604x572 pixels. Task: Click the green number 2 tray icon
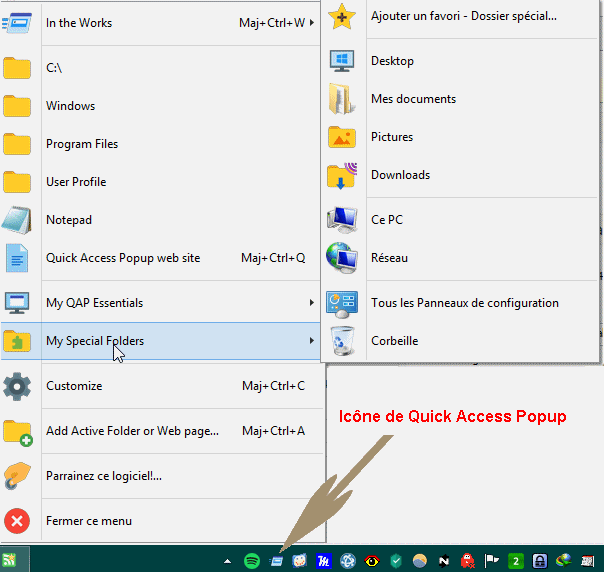[x=516, y=561]
